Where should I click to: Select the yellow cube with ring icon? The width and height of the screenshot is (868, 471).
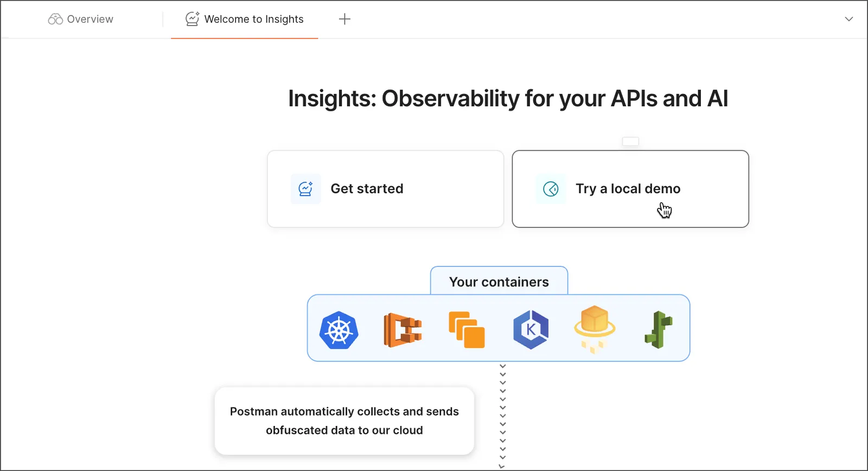[x=595, y=329]
